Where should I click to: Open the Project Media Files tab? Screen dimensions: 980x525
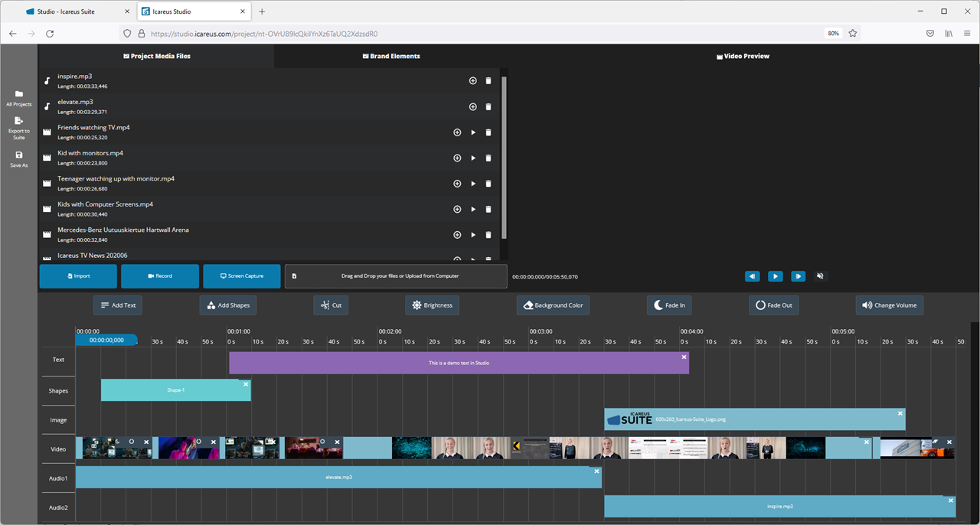coord(156,56)
